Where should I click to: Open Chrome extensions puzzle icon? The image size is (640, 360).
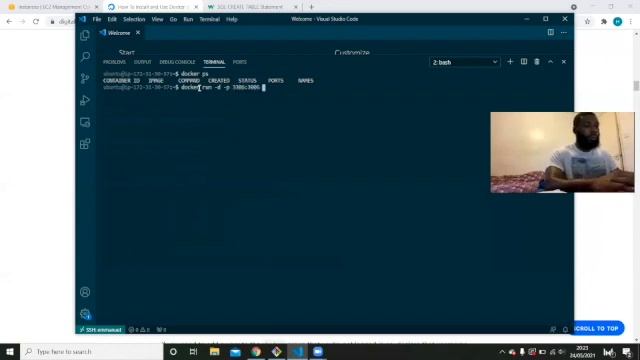point(604,22)
